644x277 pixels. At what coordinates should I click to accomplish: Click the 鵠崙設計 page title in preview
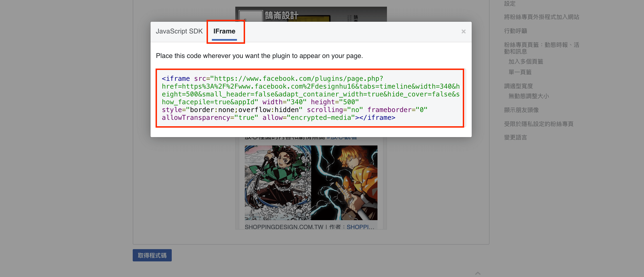point(282,16)
